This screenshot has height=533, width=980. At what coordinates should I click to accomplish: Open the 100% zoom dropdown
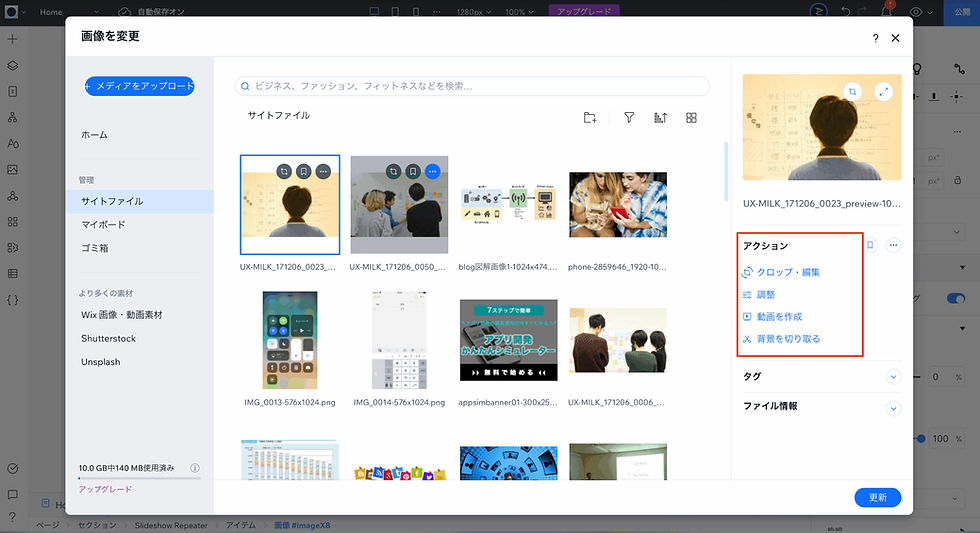pos(519,12)
